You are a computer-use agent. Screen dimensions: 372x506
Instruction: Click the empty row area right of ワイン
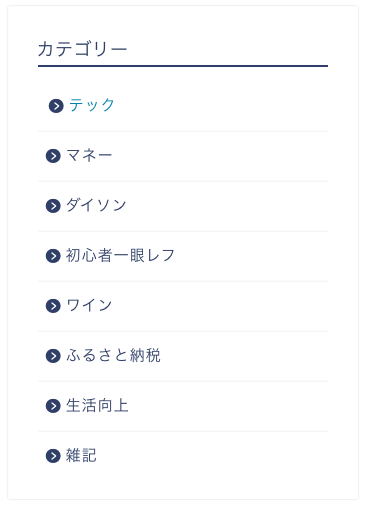[220, 306]
